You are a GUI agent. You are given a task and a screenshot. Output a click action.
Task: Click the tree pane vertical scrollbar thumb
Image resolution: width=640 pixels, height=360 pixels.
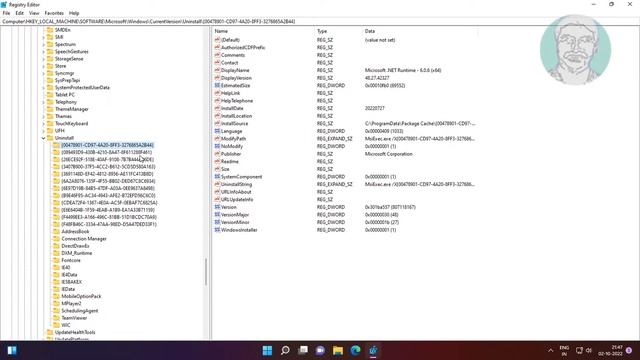pos(206,272)
